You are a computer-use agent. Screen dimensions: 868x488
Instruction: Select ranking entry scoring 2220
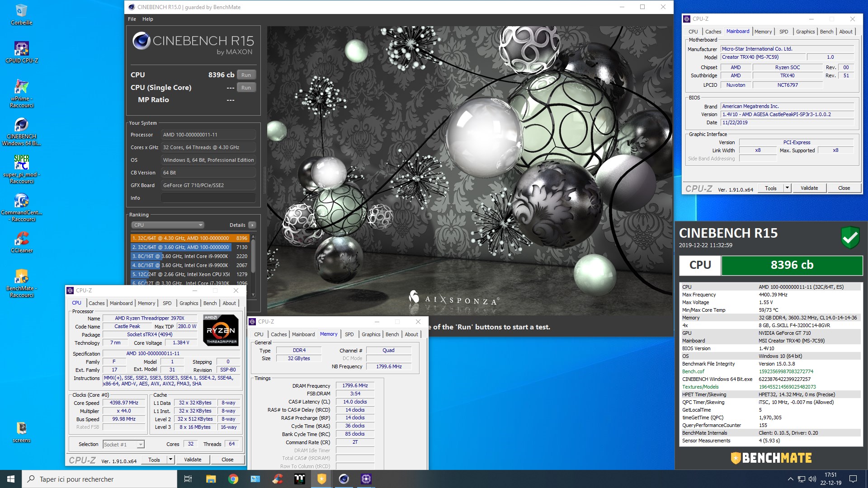coord(190,256)
